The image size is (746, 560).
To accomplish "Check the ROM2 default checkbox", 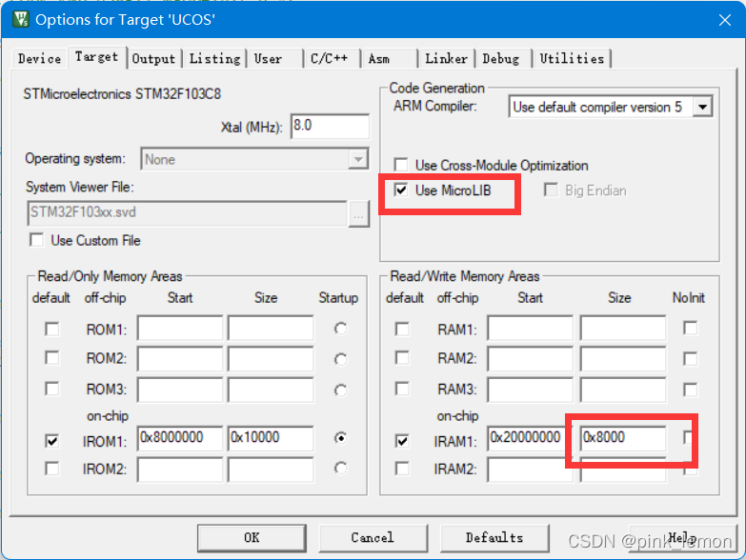I will (x=51, y=357).
